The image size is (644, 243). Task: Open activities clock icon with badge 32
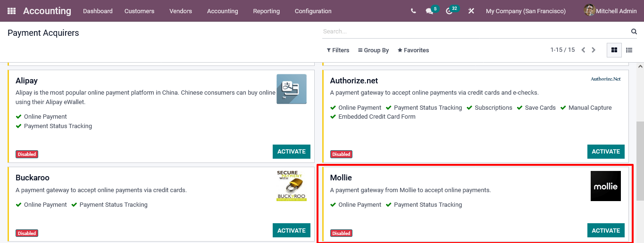450,11
